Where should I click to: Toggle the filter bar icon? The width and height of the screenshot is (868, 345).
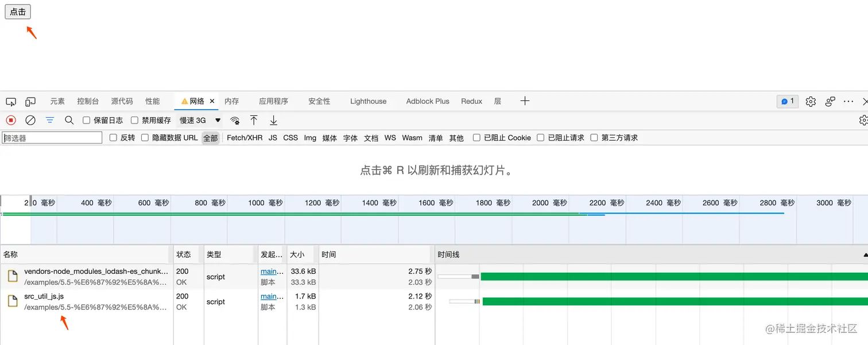point(50,120)
